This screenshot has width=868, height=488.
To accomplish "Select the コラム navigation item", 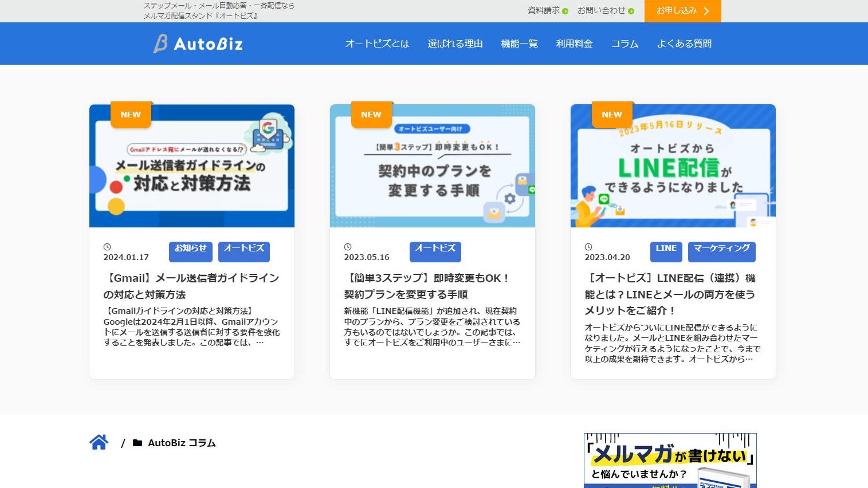I will pyautogui.click(x=625, y=44).
